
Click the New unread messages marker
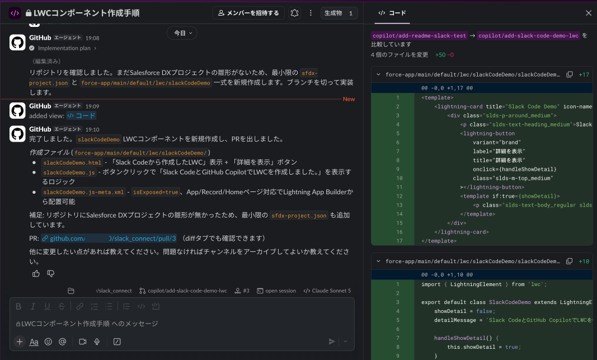pyautogui.click(x=349, y=99)
